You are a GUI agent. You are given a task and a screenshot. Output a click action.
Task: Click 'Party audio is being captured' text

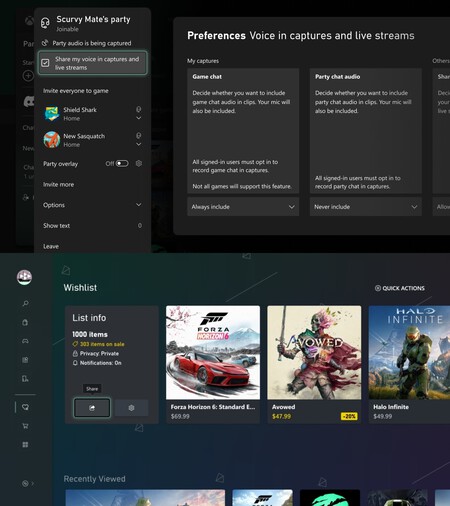click(x=92, y=43)
